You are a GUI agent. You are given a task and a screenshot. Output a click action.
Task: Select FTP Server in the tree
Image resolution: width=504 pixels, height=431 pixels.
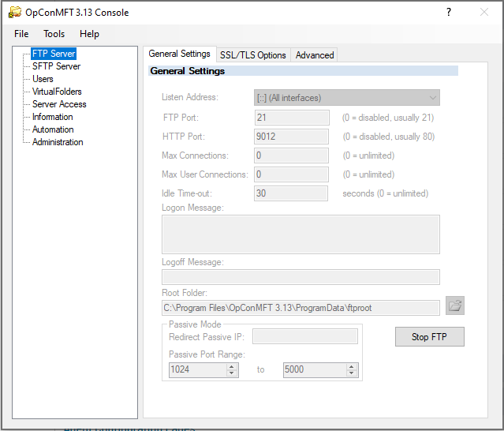tap(54, 54)
